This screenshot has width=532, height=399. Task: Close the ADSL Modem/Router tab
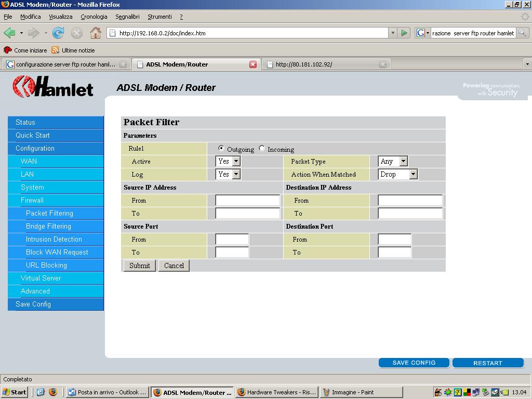click(x=253, y=64)
